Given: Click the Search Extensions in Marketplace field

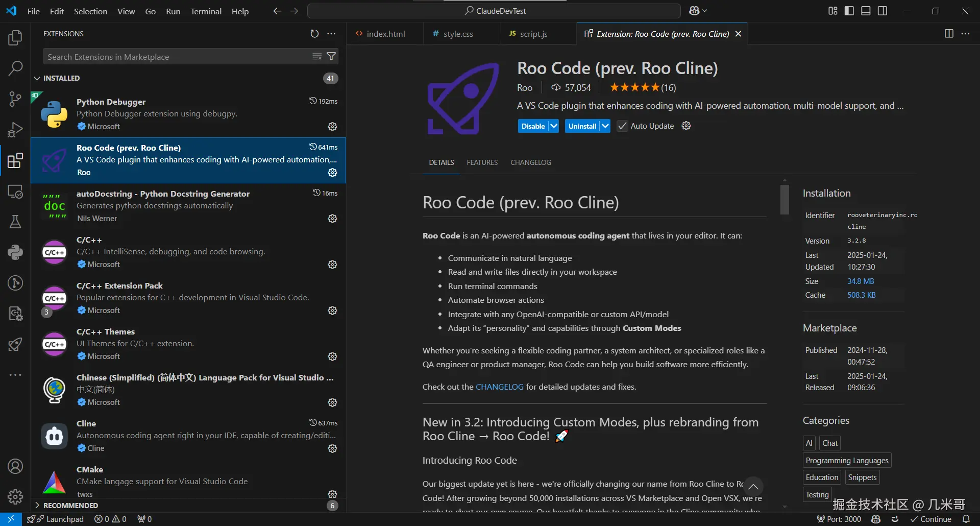Looking at the screenshot, I should coord(179,57).
